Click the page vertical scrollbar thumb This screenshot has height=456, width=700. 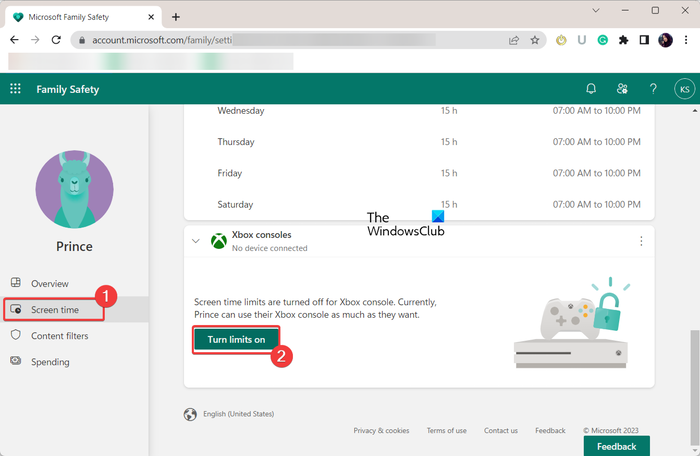click(x=695, y=386)
